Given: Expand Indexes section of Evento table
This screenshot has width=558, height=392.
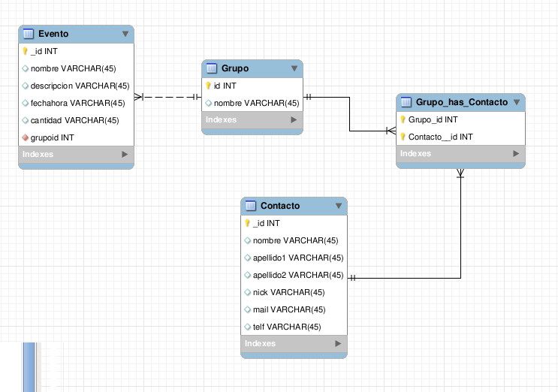Looking at the screenshot, I should tap(125, 154).
